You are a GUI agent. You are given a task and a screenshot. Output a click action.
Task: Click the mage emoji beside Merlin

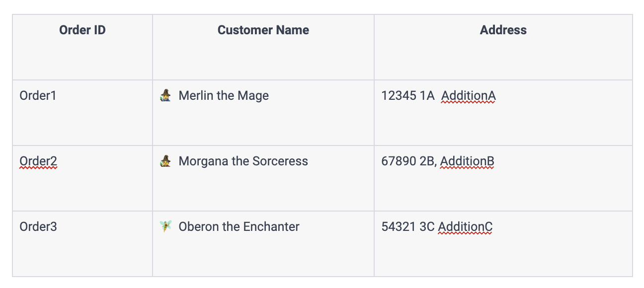(x=165, y=95)
